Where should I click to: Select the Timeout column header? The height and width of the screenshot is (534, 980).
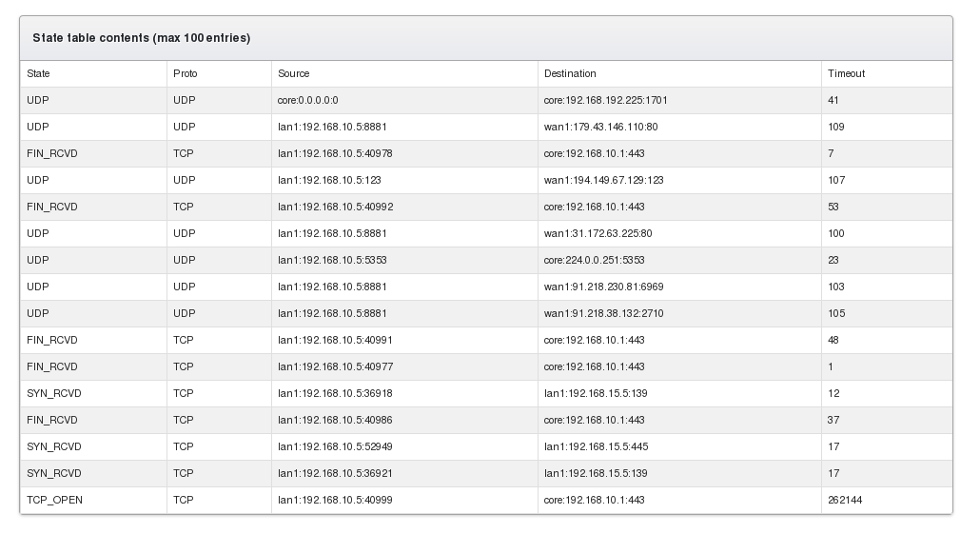click(x=846, y=73)
